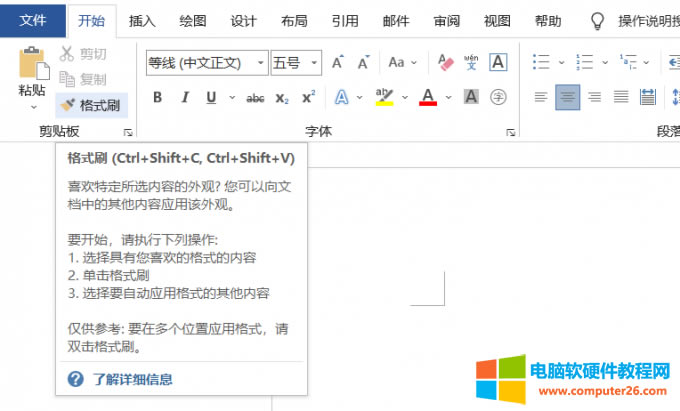The width and height of the screenshot is (680, 411).
Task: Click the enclosed character 字 icon
Action: point(498,97)
